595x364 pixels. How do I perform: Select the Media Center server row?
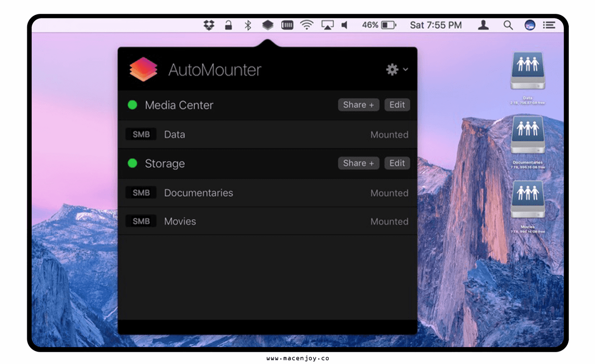(267, 105)
